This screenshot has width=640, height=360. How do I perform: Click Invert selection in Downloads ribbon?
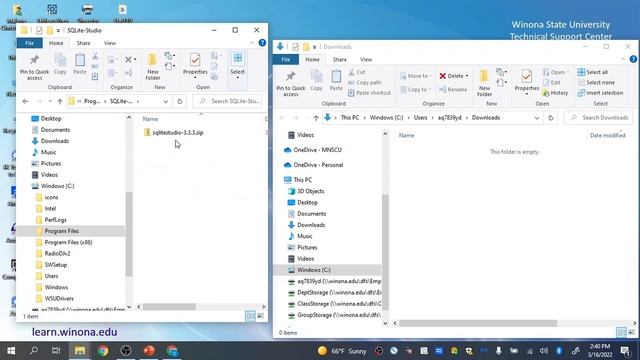[600, 93]
